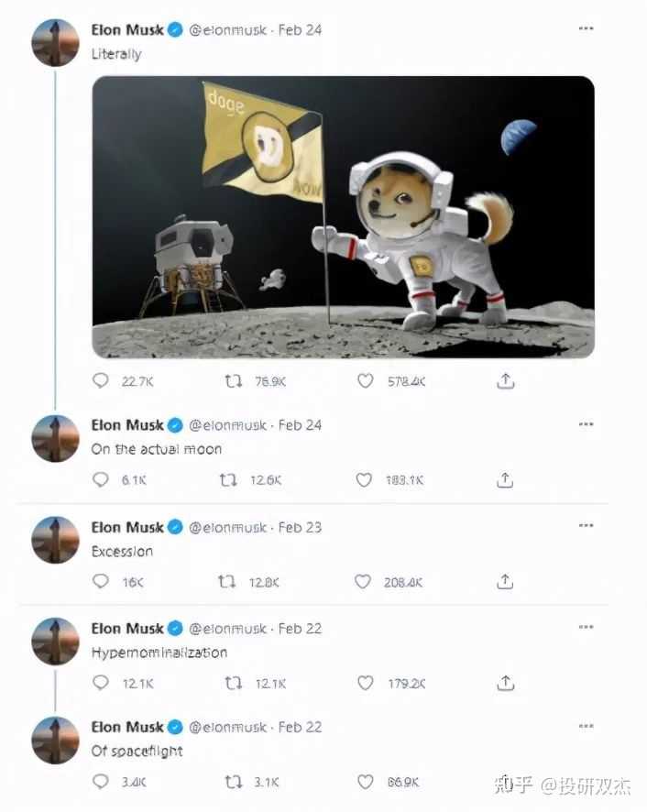The image size is (647, 812).
Task: Like the Literally tweet showing 578.4K
Action: 366,380
